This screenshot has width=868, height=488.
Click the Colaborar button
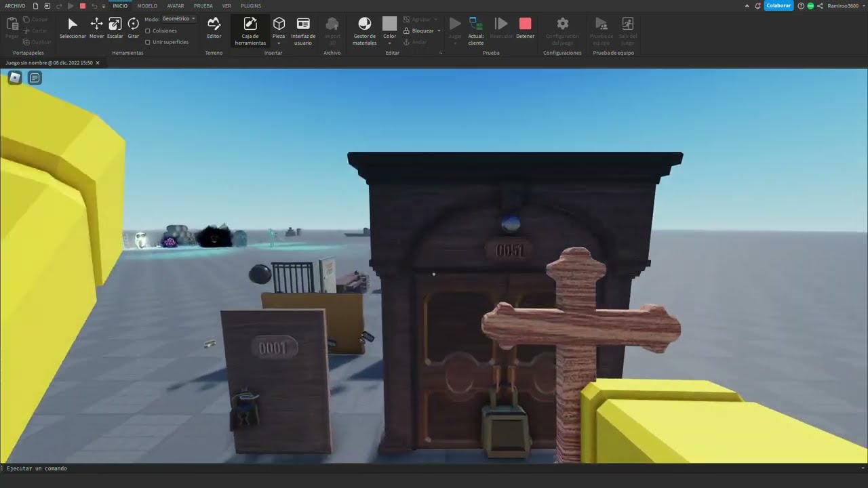pyautogui.click(x=778, y=5)
